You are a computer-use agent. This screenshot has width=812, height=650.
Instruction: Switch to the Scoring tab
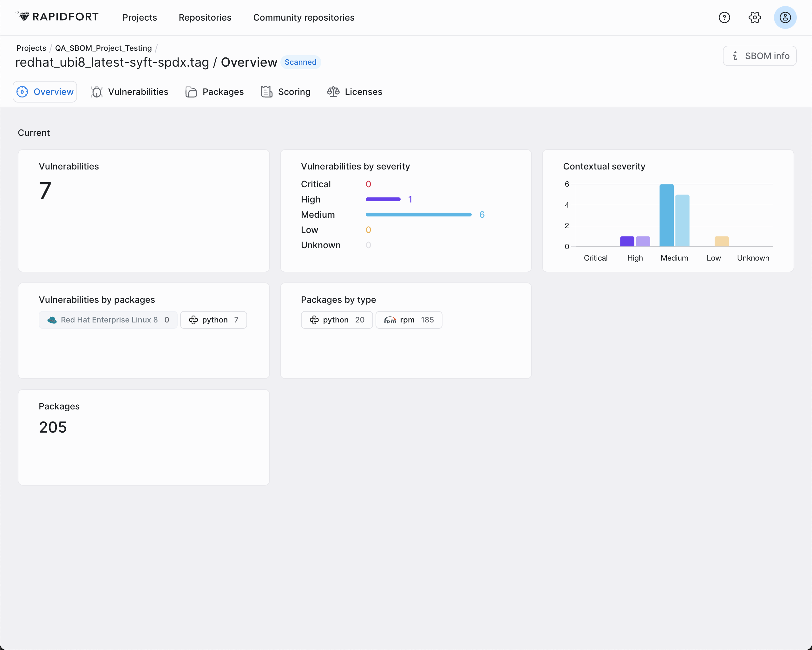(286, 92)
